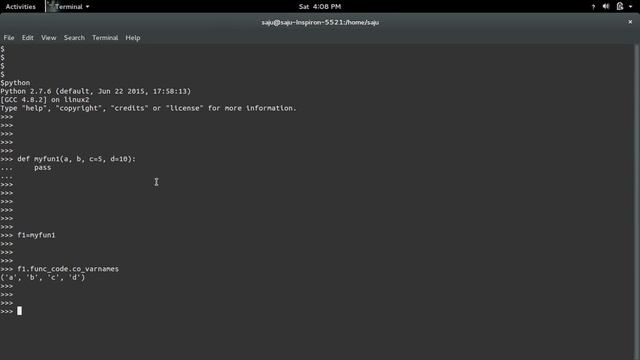640x360 pixels.
Task: Click the network question mark icon
Action: point(593,7)
